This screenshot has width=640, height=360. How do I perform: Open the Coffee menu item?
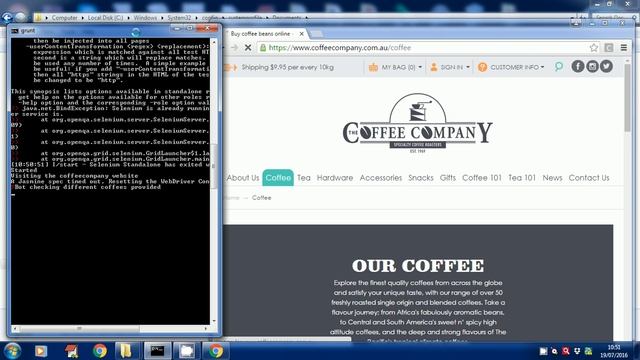click(x=278, y=178)
